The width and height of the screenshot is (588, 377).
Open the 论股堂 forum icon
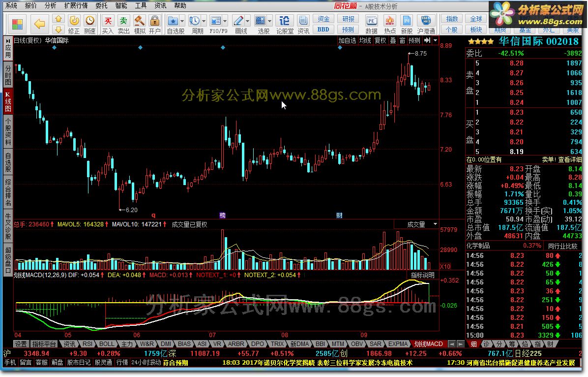(x=285, y=25)
